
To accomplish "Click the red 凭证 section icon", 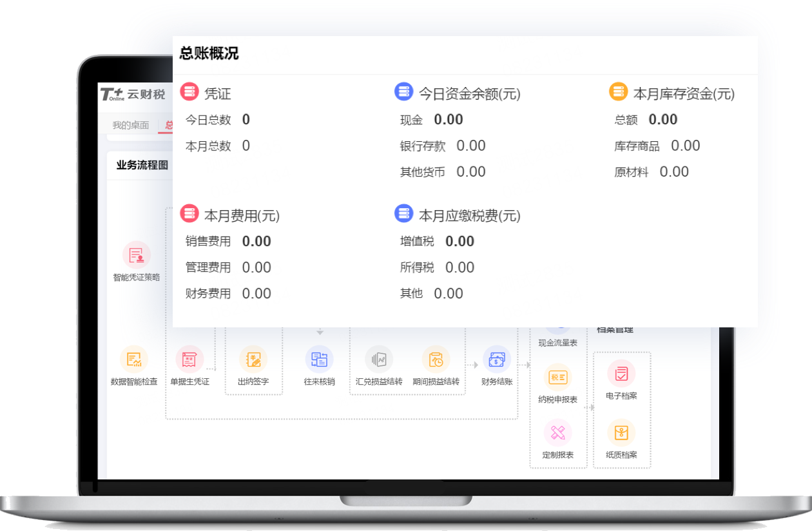I will tap(189, 92).
